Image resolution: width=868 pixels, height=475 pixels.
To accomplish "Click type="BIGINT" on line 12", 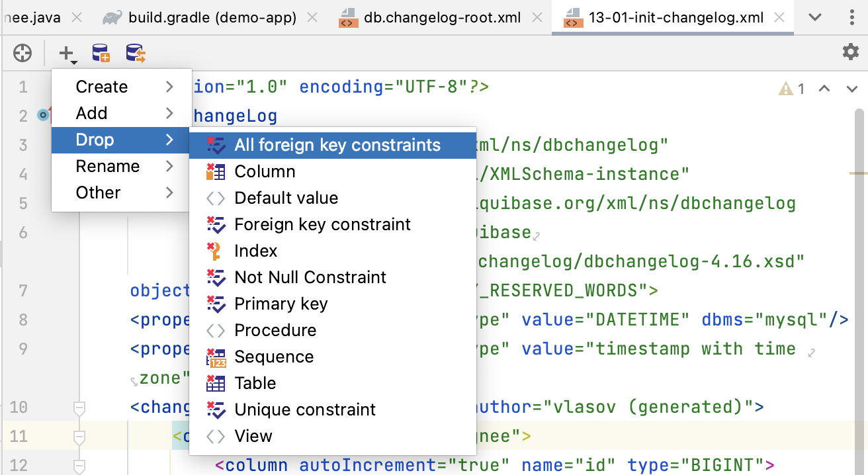I will pos(697,465).
